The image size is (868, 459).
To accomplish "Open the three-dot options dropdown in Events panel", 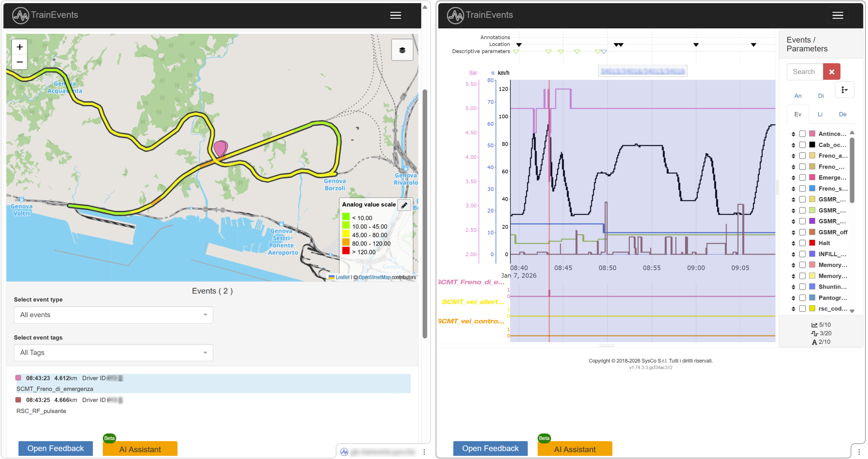I will click(x=845, y=89).
